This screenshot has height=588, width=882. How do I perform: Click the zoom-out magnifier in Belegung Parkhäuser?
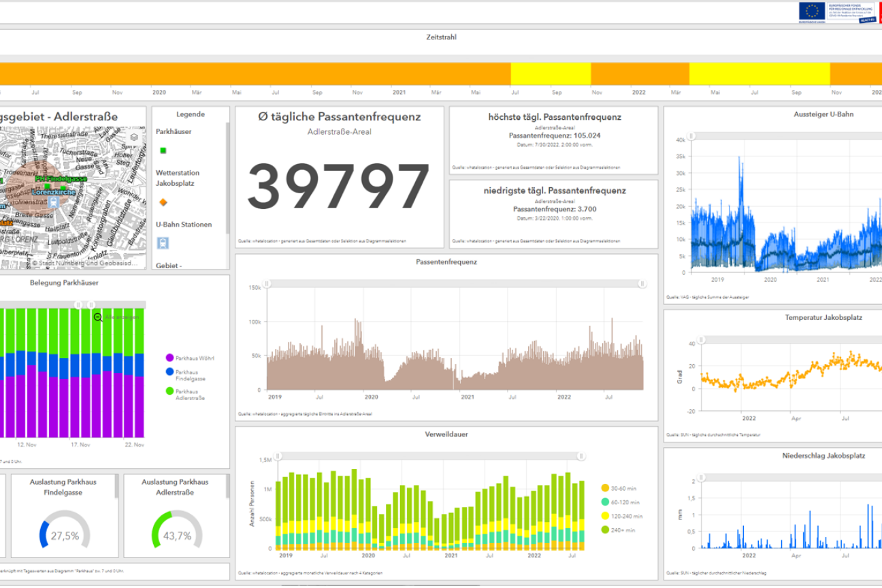click(98, 317)
